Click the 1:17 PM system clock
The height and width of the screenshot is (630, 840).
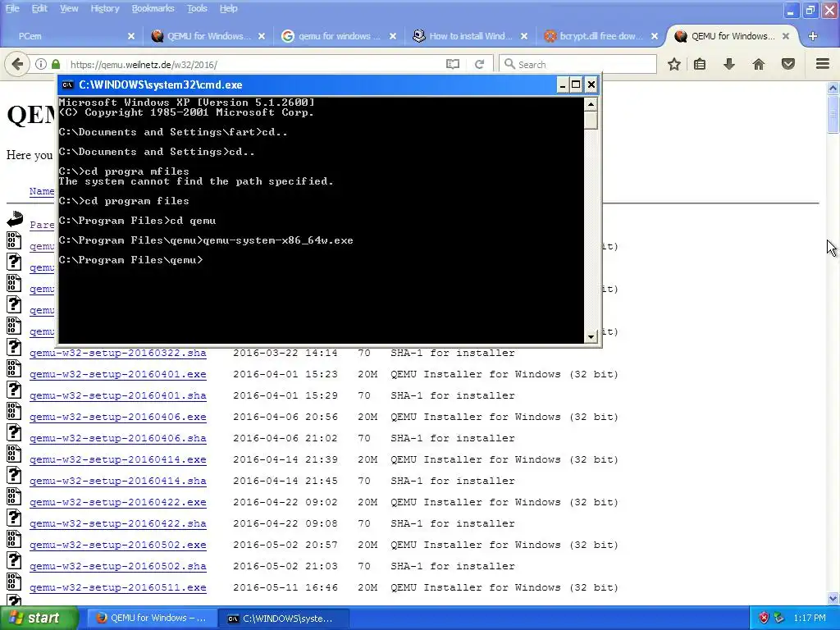tap(810, 618)
